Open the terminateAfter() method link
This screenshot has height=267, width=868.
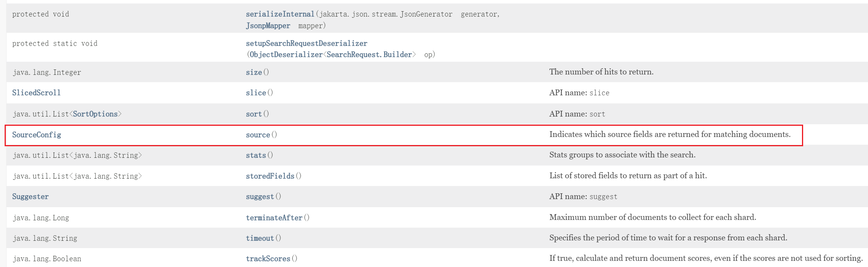tap(274, 218)
